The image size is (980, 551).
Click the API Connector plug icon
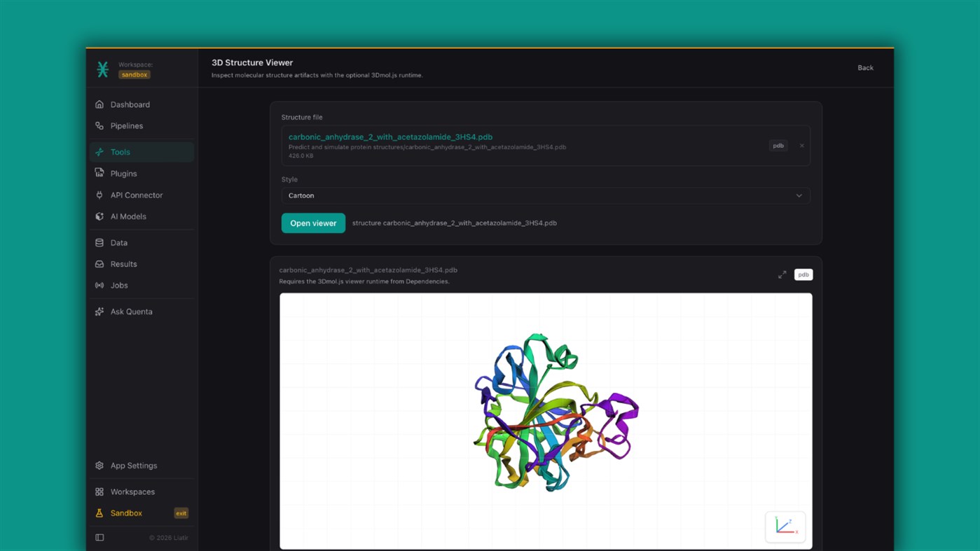pyautogui.click(x=99, y=195)
